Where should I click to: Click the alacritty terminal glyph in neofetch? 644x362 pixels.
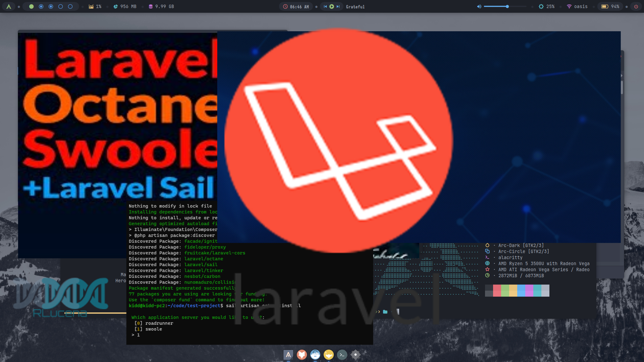point(487,257)
